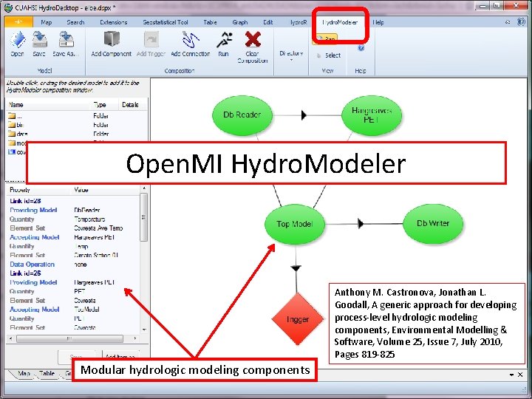Open the bin folder in file list

click(78, 125)
